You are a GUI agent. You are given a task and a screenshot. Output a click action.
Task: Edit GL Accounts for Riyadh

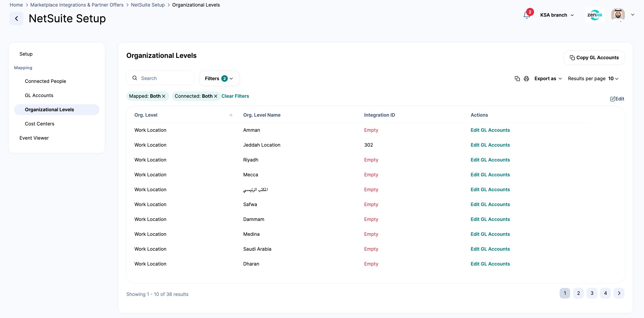pos(490,160)
